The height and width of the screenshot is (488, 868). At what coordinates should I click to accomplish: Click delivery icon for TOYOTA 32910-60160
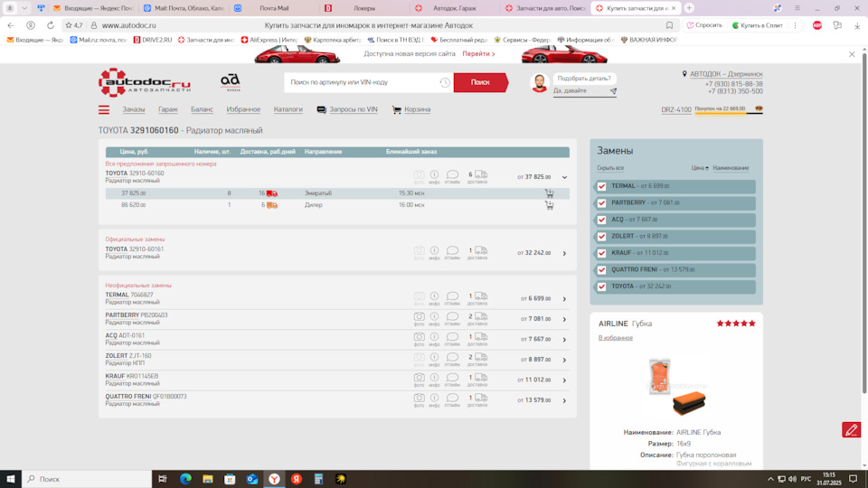point(481,174)
